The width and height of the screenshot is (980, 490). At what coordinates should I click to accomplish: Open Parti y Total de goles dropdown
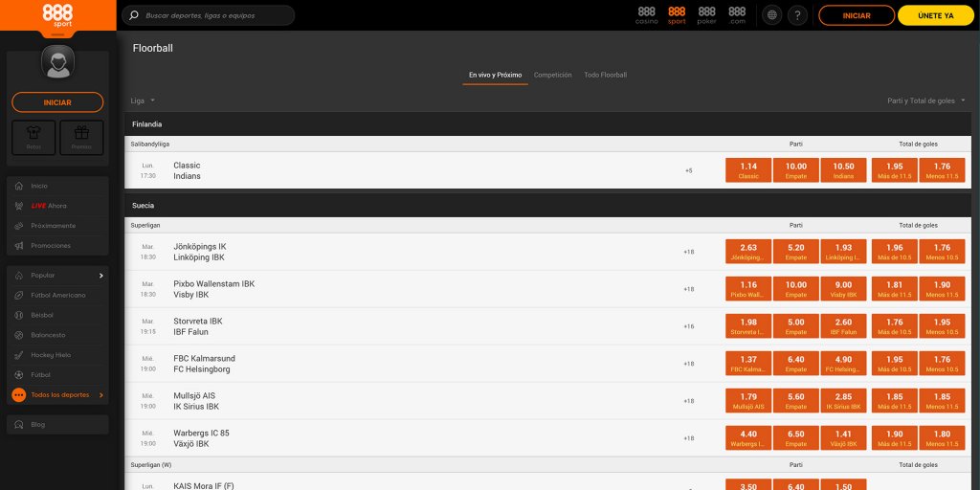(x=926, y=100)
